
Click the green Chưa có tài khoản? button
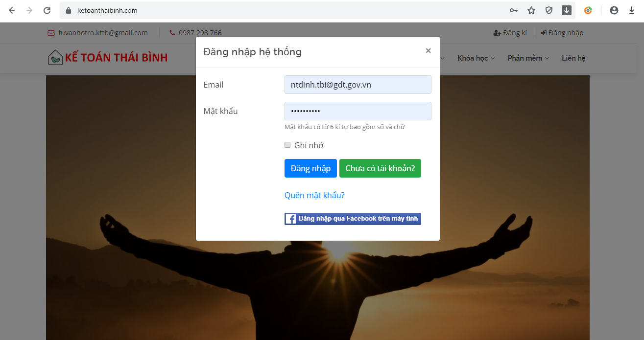(x=380, y=168)
